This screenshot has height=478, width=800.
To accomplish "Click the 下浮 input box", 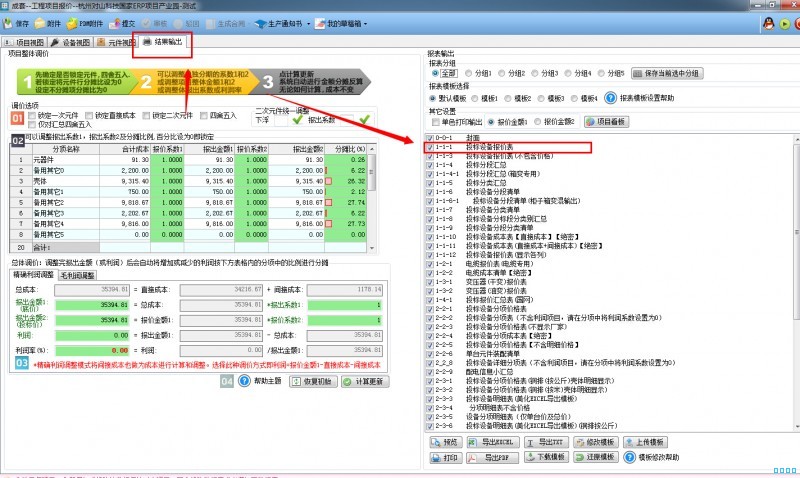I will point(281,120).
